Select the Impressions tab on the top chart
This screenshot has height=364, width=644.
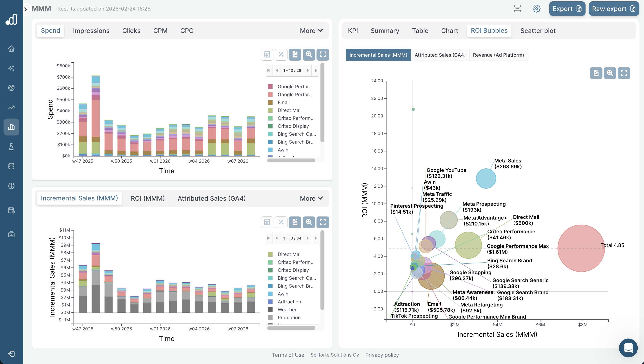pyautogui.click(x=91, y=31)
